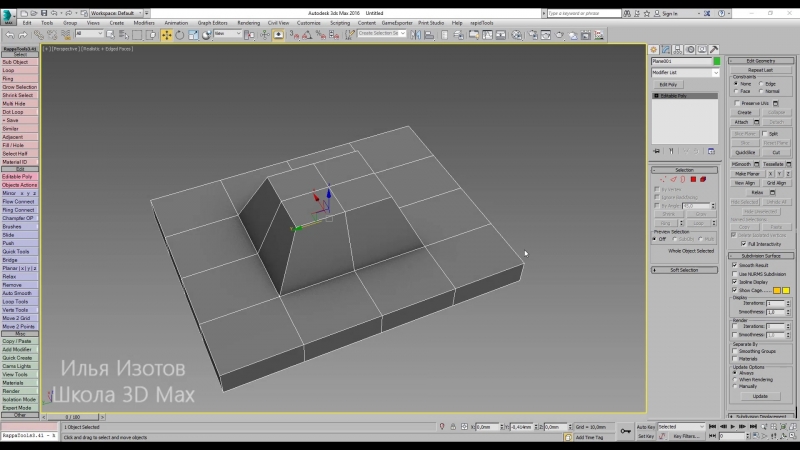Open the Rendering menu
This screenshot has height=450, width=800.
click(248, 22)
